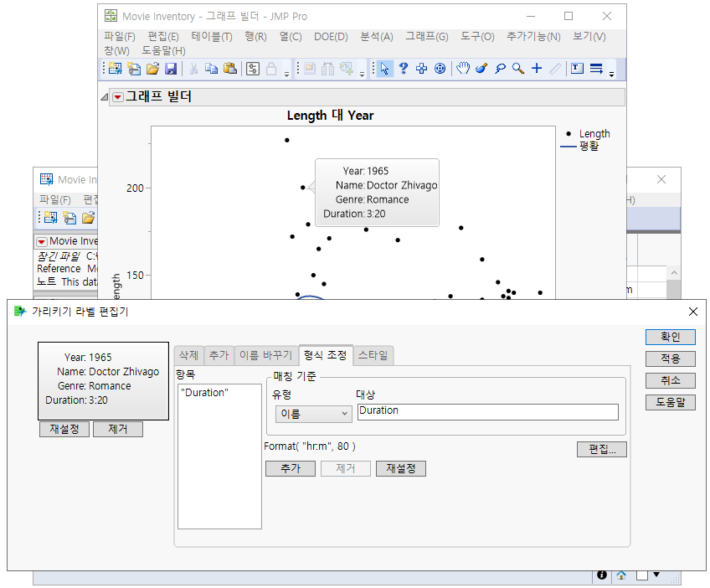Open Movie Inventory red triangle in background table

pos(42,241)
